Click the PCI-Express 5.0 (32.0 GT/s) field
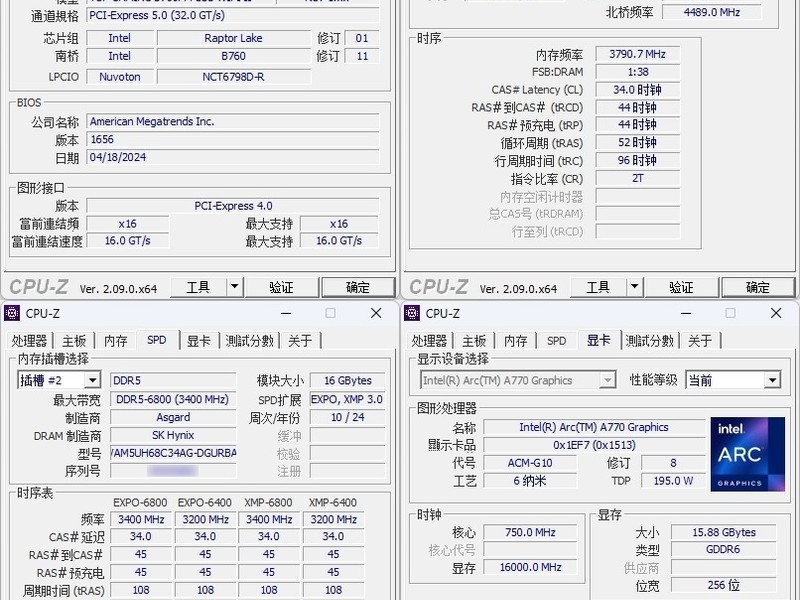The image size is (800, 600). pos(233,15)
